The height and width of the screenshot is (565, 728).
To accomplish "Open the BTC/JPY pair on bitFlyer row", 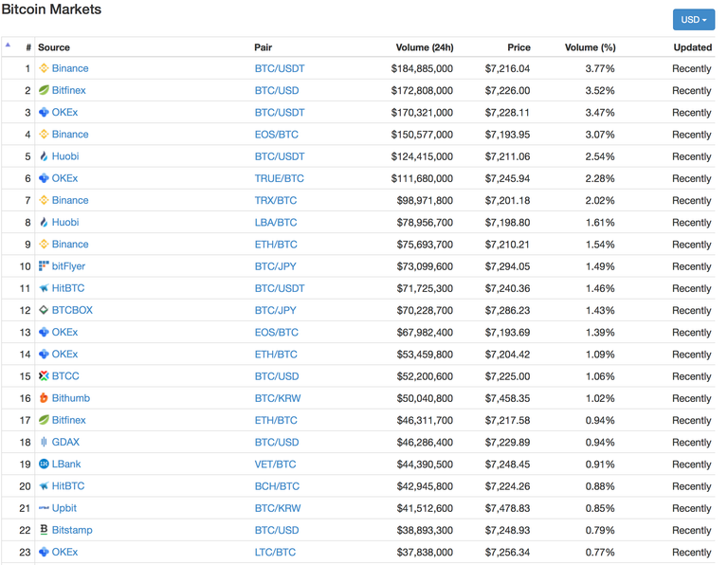I will (275, 266).
